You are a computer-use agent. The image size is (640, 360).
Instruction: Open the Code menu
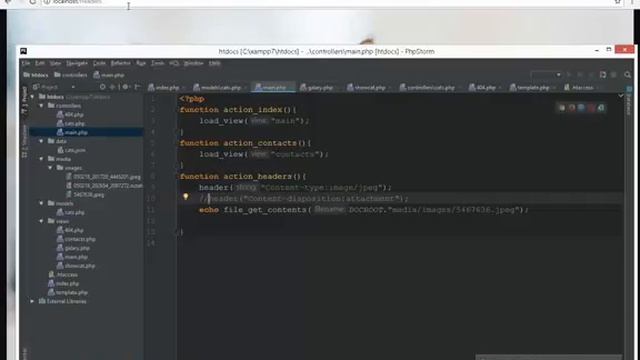click(x=99, y=63)
